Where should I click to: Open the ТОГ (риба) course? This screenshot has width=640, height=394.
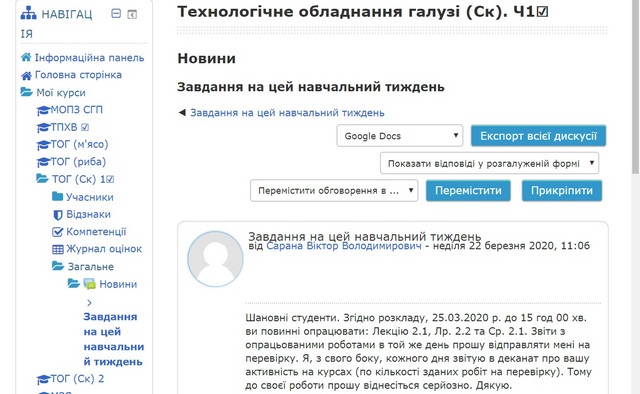click(78, 162)
